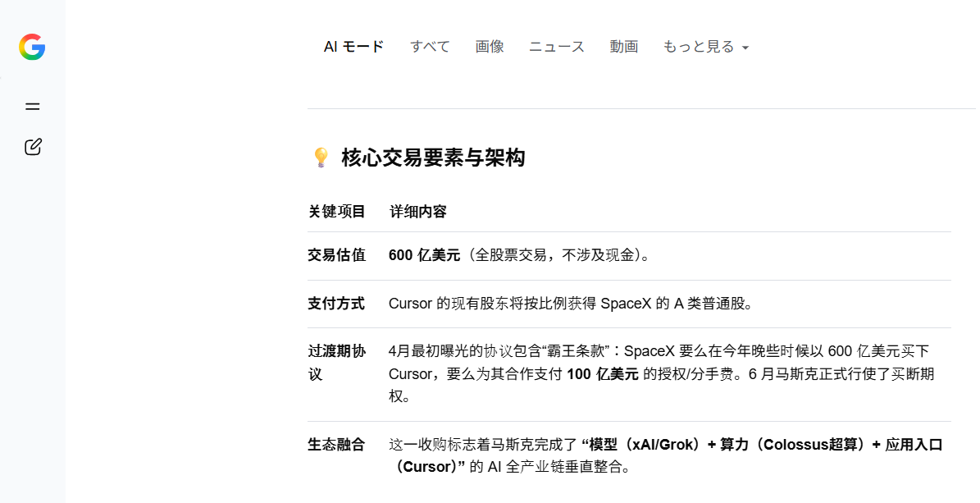Open the 画像 tab
Viewport: 980px width, 503px height.
[x=490, y=47]
